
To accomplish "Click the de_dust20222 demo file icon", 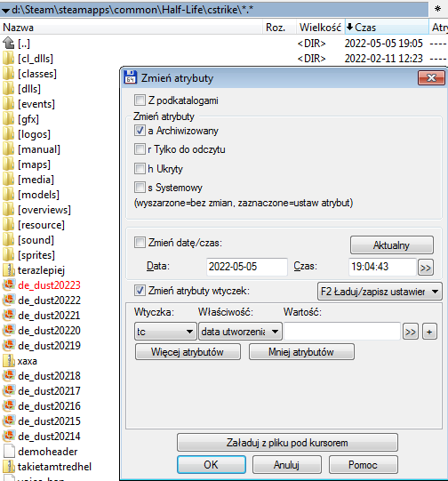I will tap(9, 300).
